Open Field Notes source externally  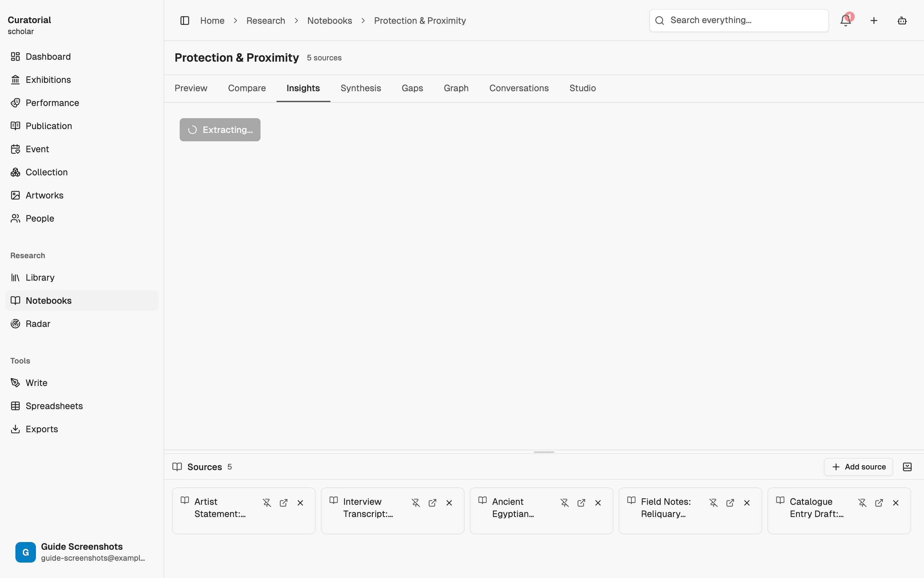pyautogui.click(x=731, y=503)
